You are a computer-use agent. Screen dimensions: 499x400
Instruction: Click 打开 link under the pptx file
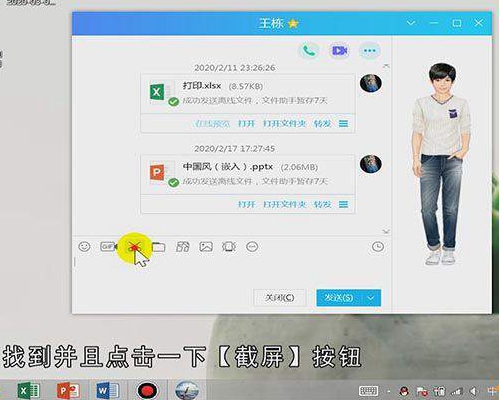pyautogui.click(x=246, y=204)
